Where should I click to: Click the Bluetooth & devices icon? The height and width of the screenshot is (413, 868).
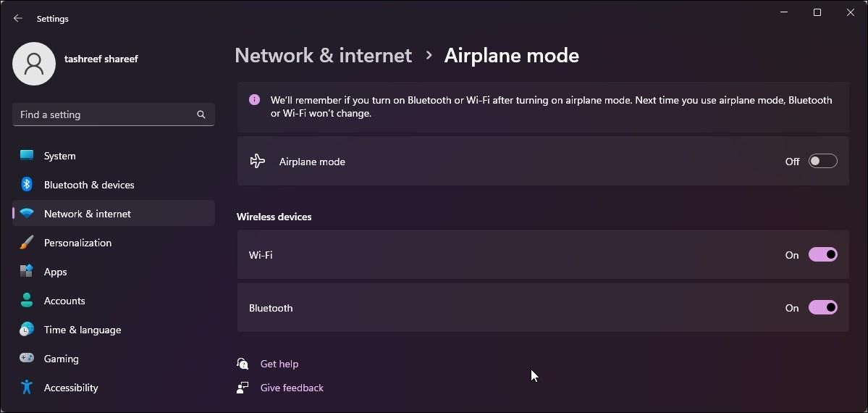(27, 185)
